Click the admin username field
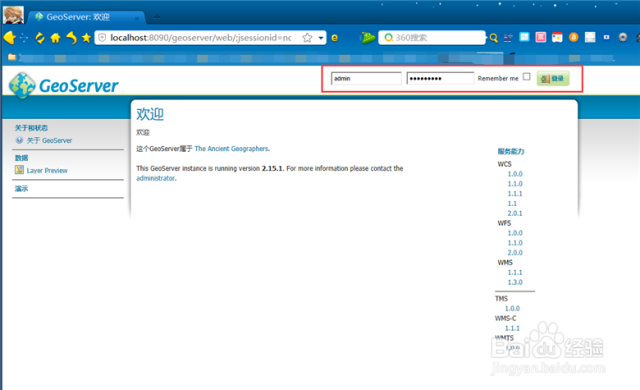The width and height of the screenshot is (640, 390). pos(366,78)
